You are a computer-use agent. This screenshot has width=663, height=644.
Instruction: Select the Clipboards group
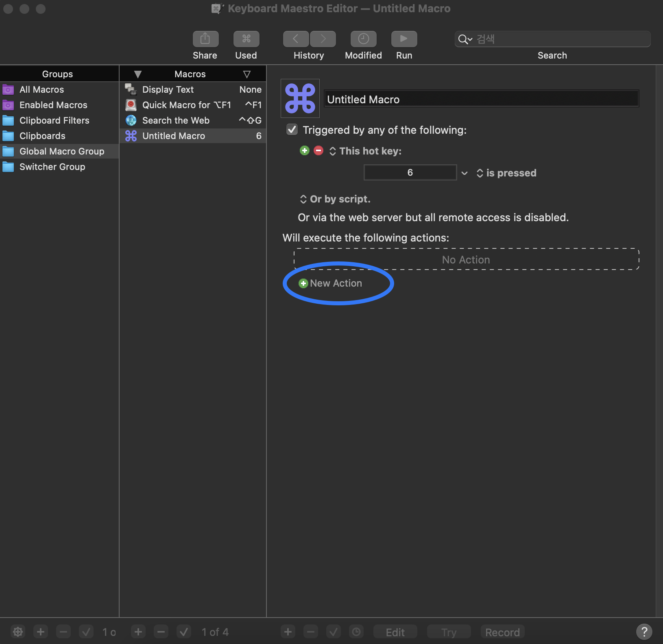(59, 136)
